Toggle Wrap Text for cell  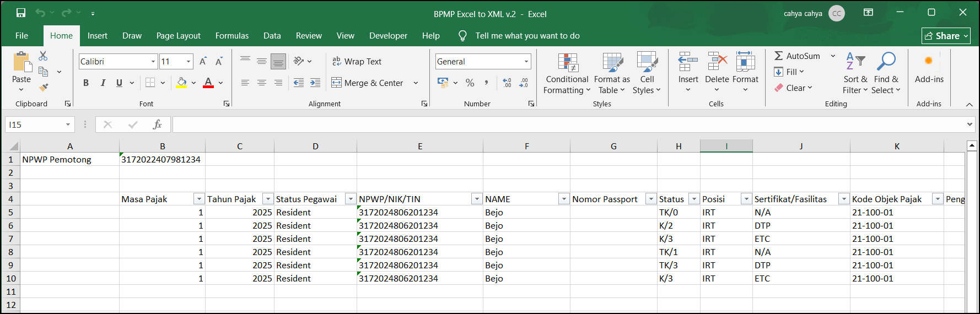point(357,62)
